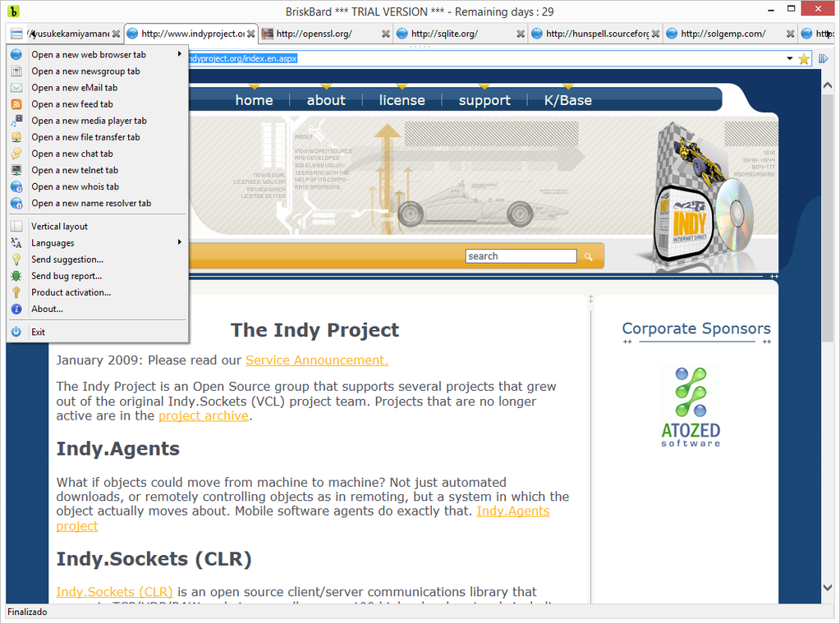
Task: Switch to the solgemp.com tab
Action: click(x=730, y=34)
